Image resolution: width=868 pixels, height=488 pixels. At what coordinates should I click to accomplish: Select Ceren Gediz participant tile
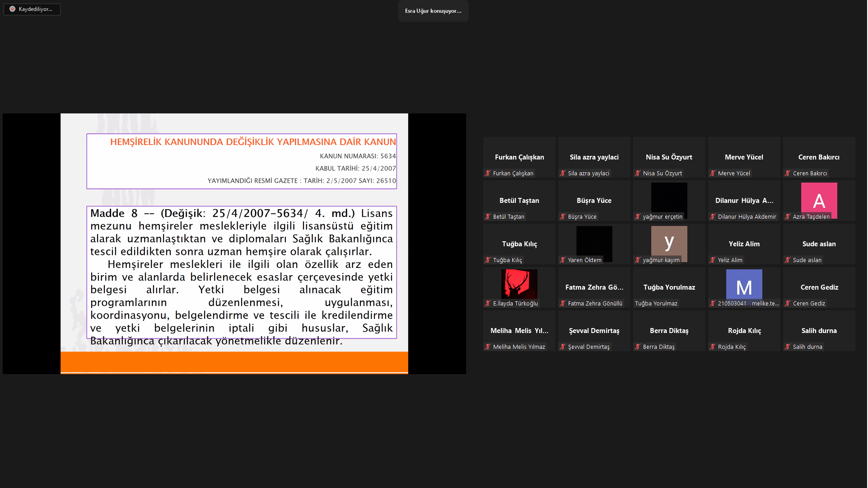pos(819,287)
